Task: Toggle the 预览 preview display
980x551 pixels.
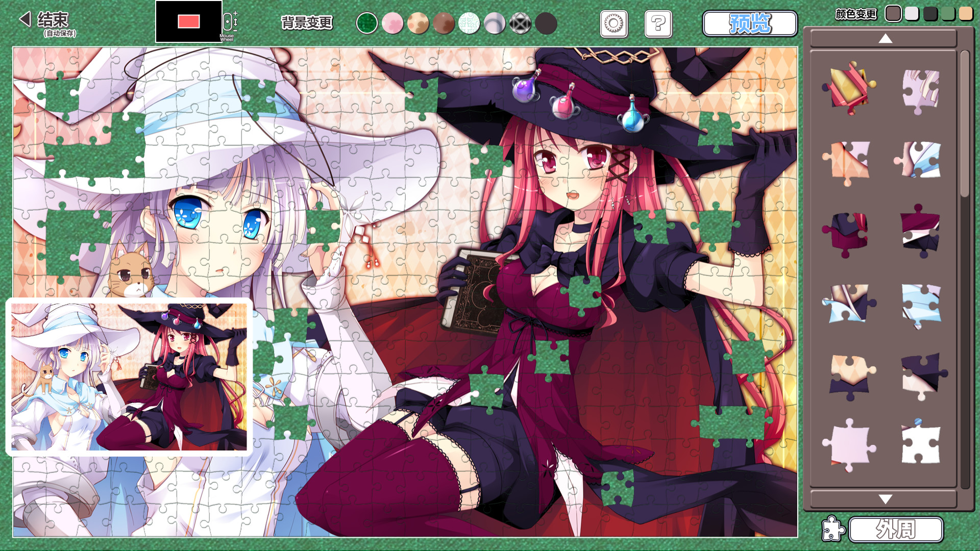Action: [749, 23]
